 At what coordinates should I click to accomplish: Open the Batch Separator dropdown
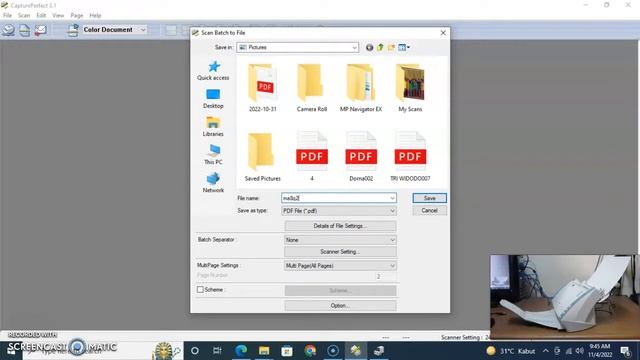[340, 240]
